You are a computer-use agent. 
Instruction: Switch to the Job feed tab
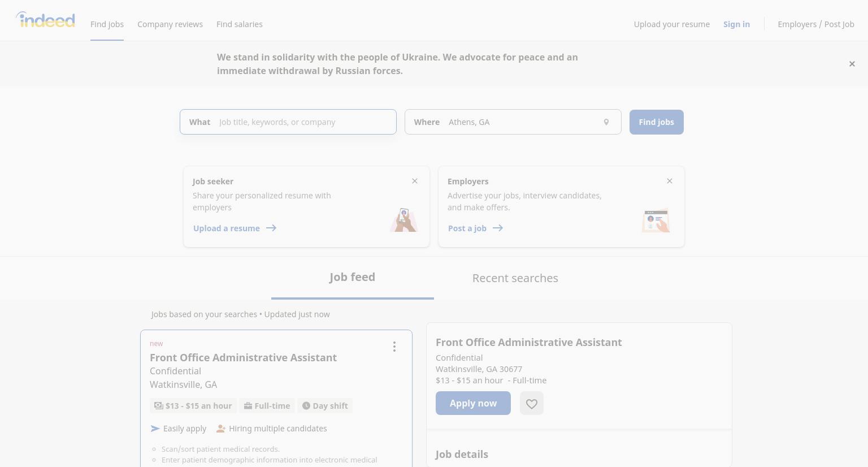353,278
